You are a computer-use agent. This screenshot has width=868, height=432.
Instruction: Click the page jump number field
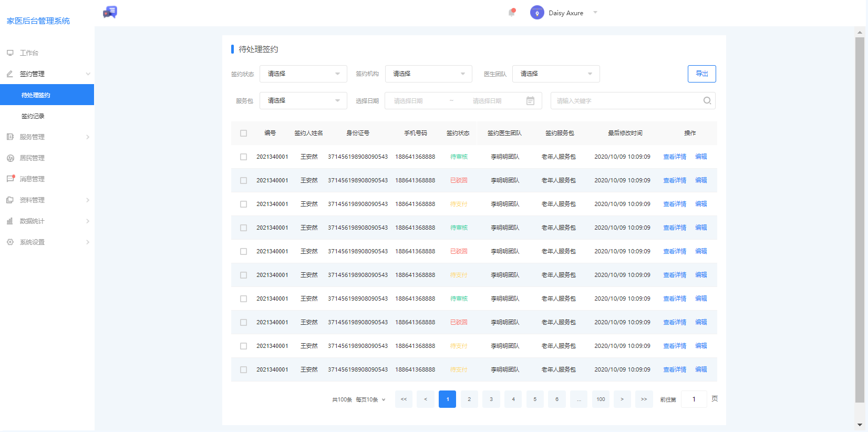[694, 399]
